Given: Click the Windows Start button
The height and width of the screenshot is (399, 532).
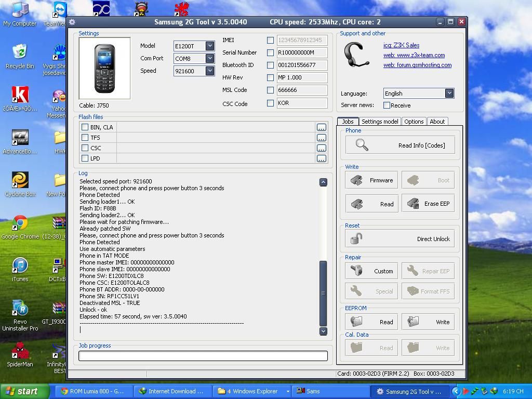Looking at the screenshot, I should [x=24, y=391].
